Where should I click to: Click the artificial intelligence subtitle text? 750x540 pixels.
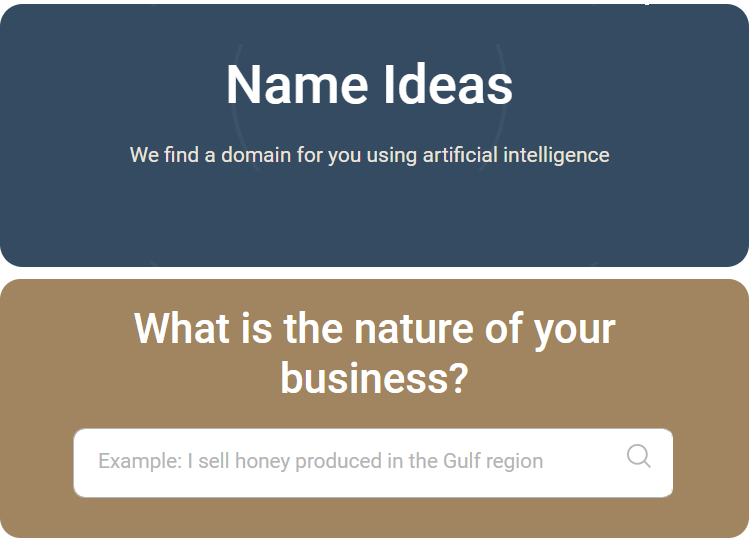pyautogui.click(x=369, y=155)
